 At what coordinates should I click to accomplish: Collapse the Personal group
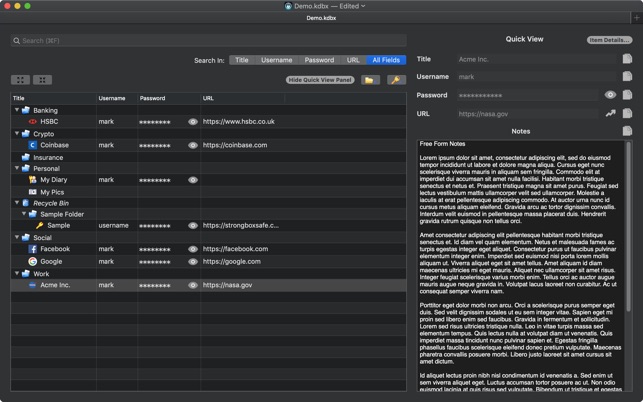(x=17, y=168)
